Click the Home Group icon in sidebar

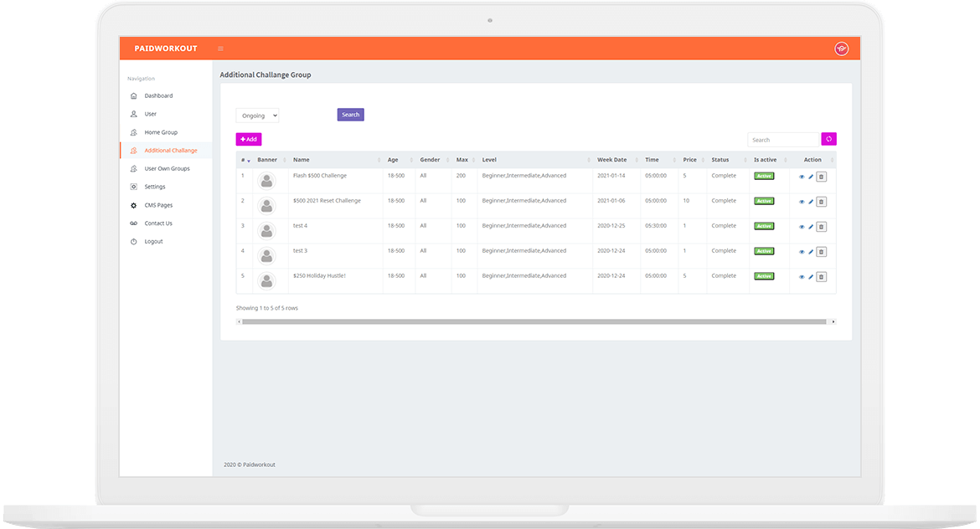coord(134,132)
